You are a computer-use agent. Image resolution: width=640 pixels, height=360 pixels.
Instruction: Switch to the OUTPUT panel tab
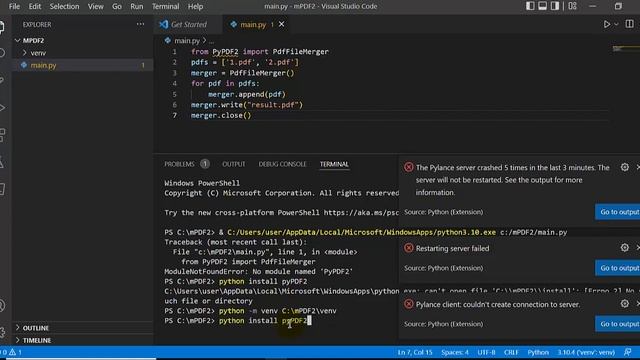(x=234, y=164)
